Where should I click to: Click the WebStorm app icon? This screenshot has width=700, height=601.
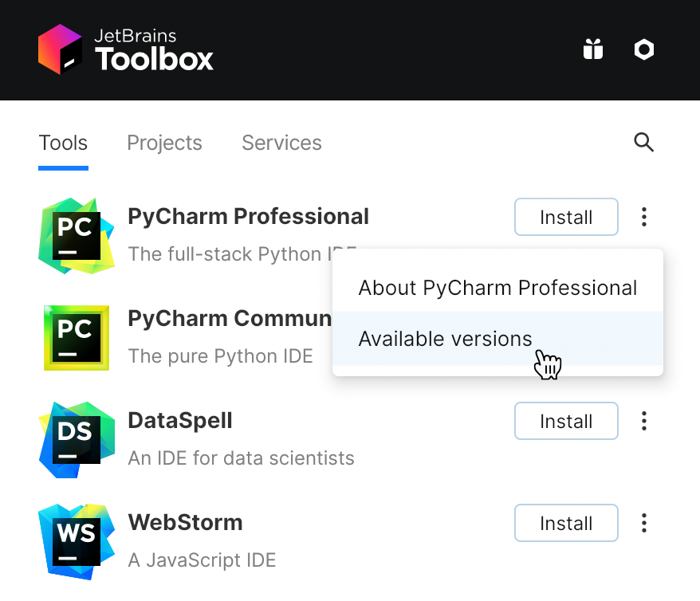pyautogui.click(x=76, y=541)
